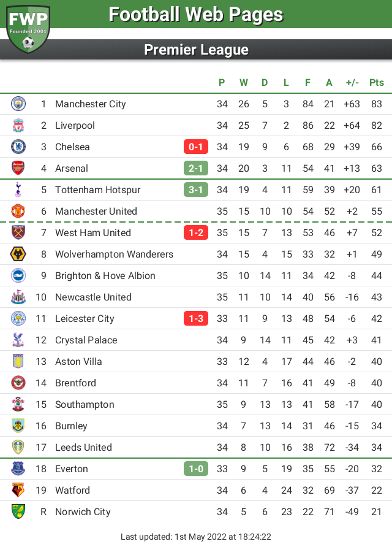This screenshot has height=555, width=392.
Task: Click the Wolverhampton Wanderers crest icon
Action: (18, 254)
